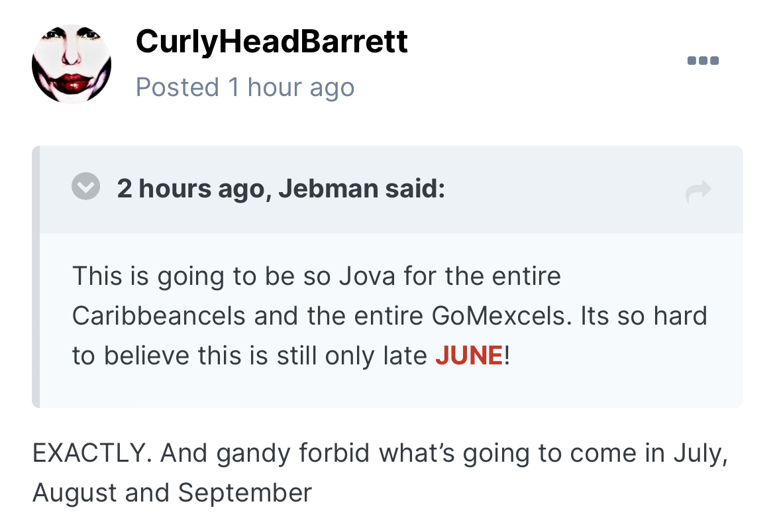The image size is (775, 532).
Task: Click the "Posted" word under the username
Action: click(x=177, y=87)
